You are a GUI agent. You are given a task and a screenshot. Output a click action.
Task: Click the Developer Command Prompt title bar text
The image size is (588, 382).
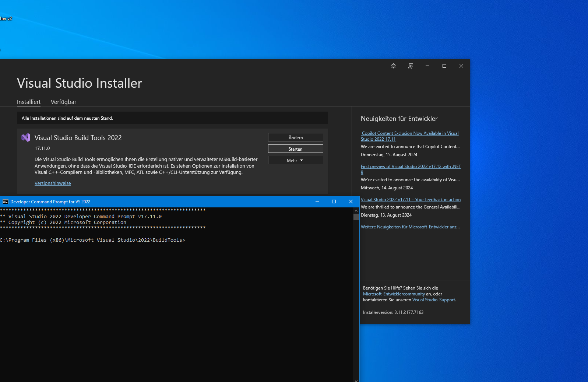point(50,202)
